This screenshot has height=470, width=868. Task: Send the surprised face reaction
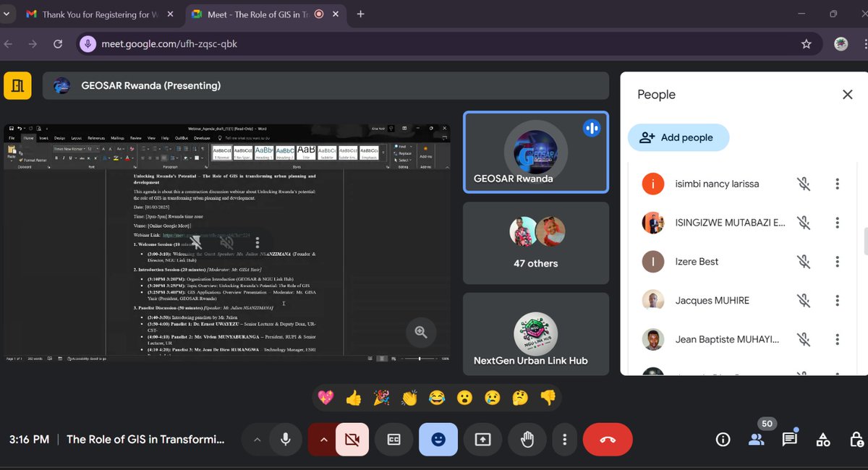click(464, 398)
